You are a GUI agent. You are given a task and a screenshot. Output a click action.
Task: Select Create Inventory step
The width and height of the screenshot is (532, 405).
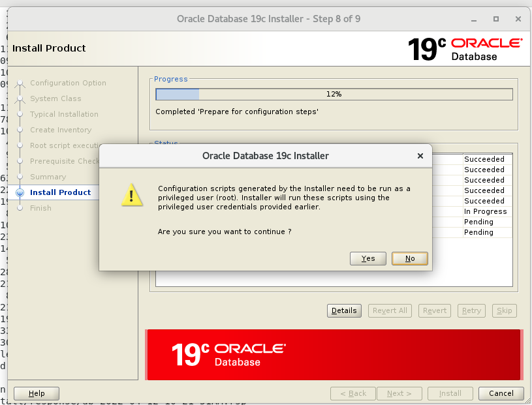(61, 130)
